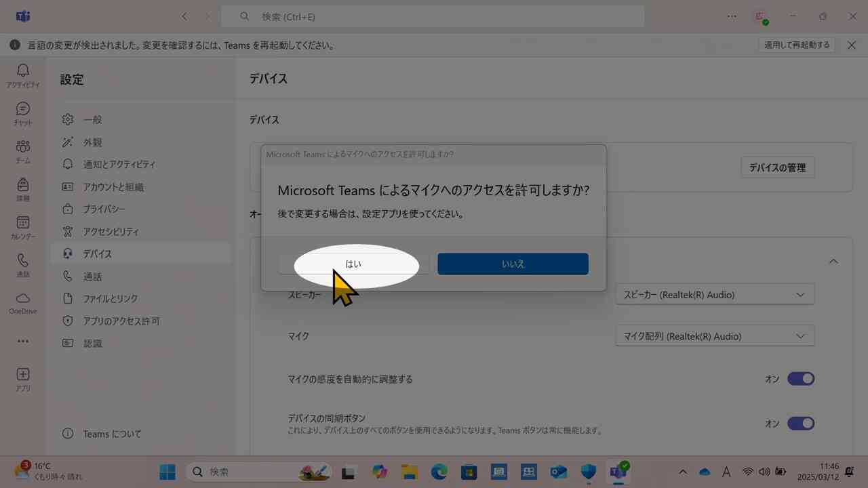The width and height of the screenshot is (868, 488).
Task: Collapse the audio settings section chevron
Action: point(833,261)
